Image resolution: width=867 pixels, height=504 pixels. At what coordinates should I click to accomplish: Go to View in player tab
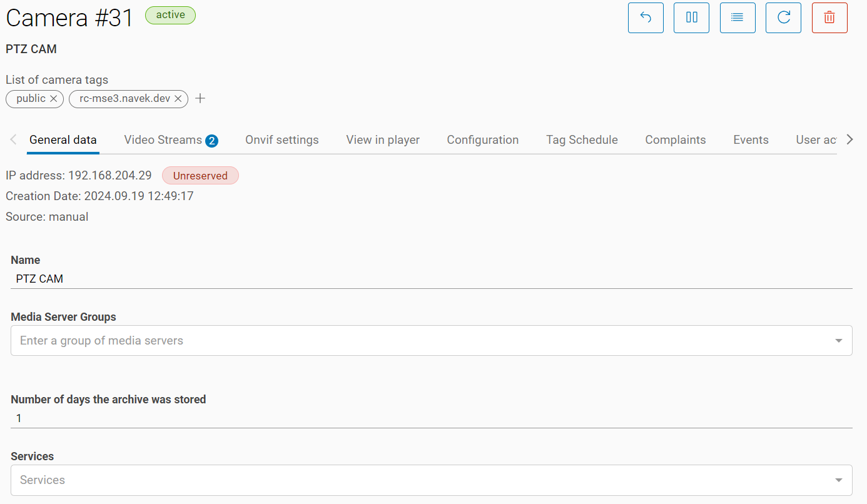tap(383, 140)
